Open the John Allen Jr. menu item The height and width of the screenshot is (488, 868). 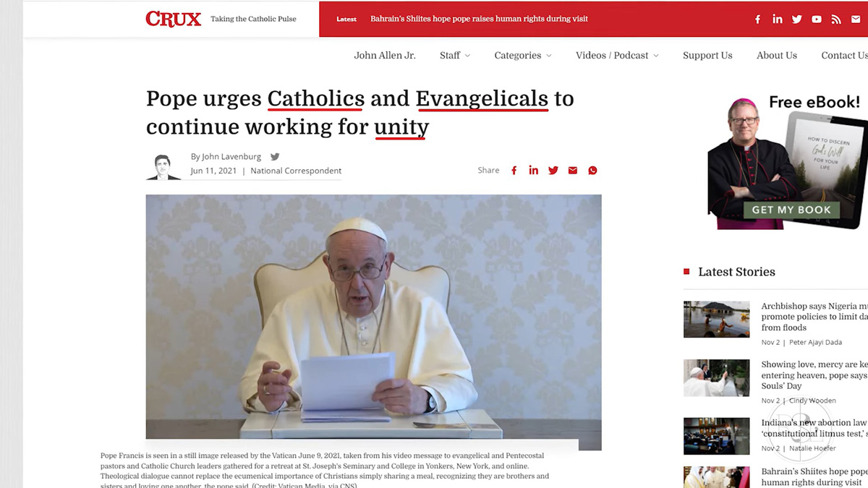(385, 55)
